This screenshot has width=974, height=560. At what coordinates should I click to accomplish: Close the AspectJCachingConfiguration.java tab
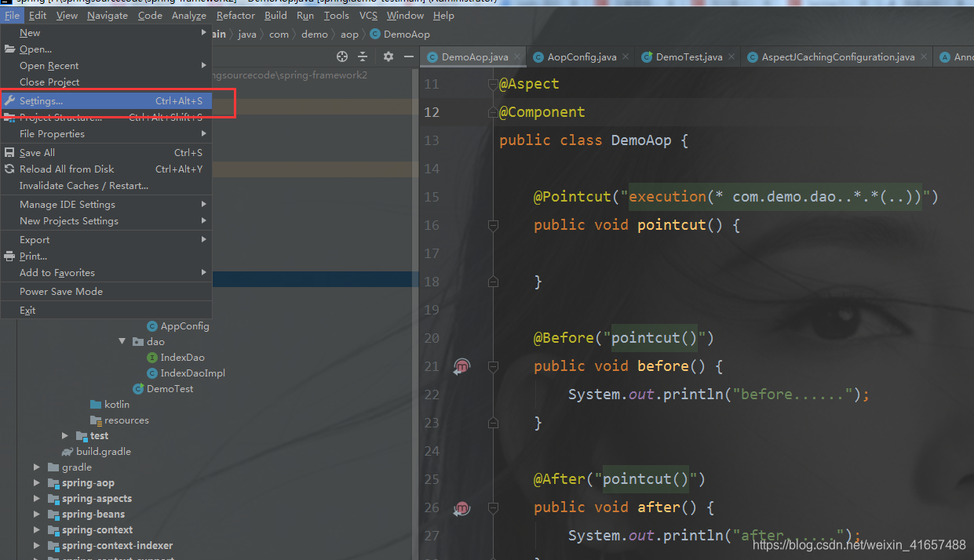[x=923, y=56]
